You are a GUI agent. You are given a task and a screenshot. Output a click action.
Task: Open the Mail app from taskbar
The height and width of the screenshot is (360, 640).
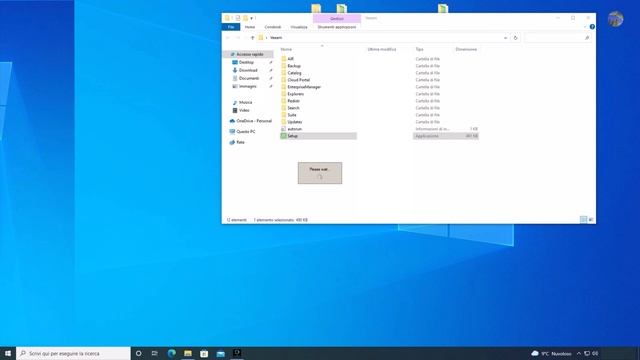(x=220, y=353)
